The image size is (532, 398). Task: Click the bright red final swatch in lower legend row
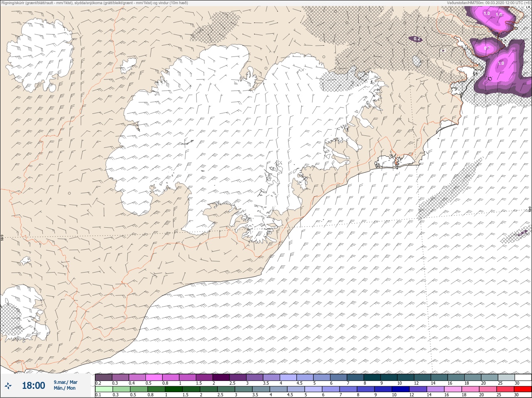point(523,389)
